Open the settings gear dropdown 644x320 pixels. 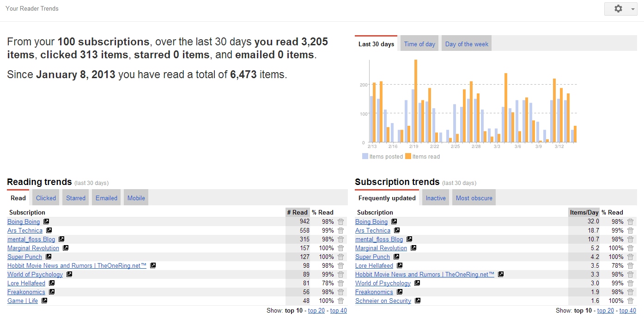tap(620, 9)
